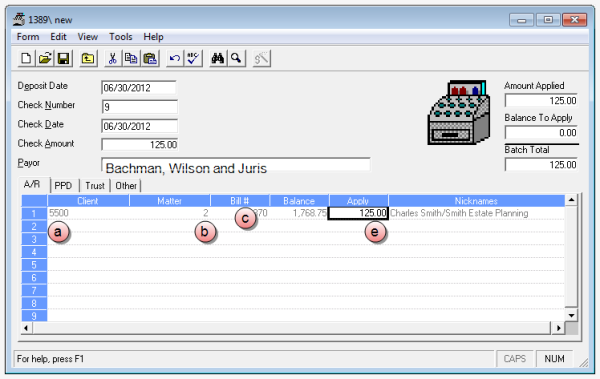
Task: Close the 1389\ new window
Action: pos(574,20)
